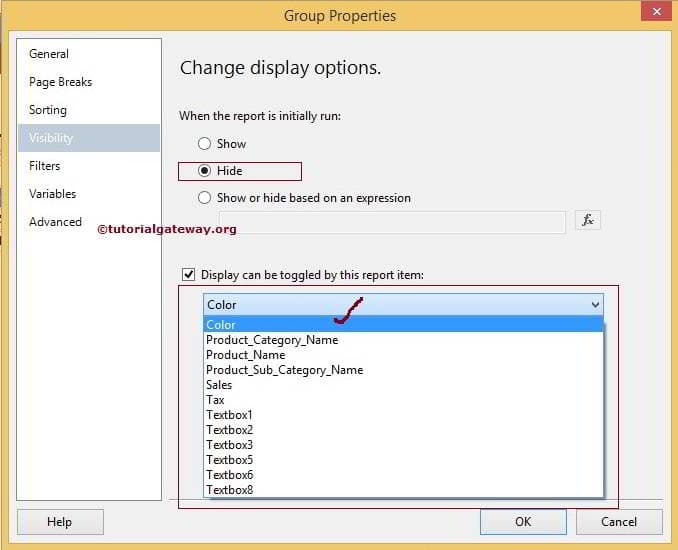
Task: Uncheck Display can be toggled checkbox
Action: pos(189,275)
